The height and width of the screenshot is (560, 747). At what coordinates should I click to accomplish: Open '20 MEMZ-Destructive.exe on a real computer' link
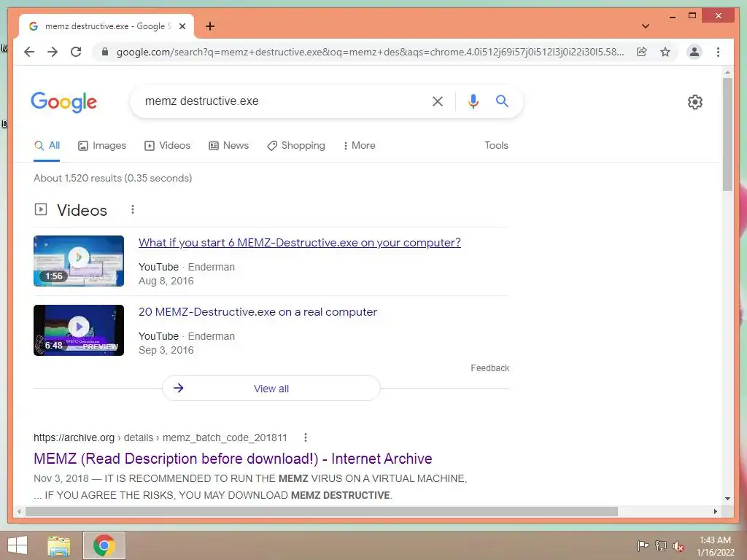click(x=258, y=312)
